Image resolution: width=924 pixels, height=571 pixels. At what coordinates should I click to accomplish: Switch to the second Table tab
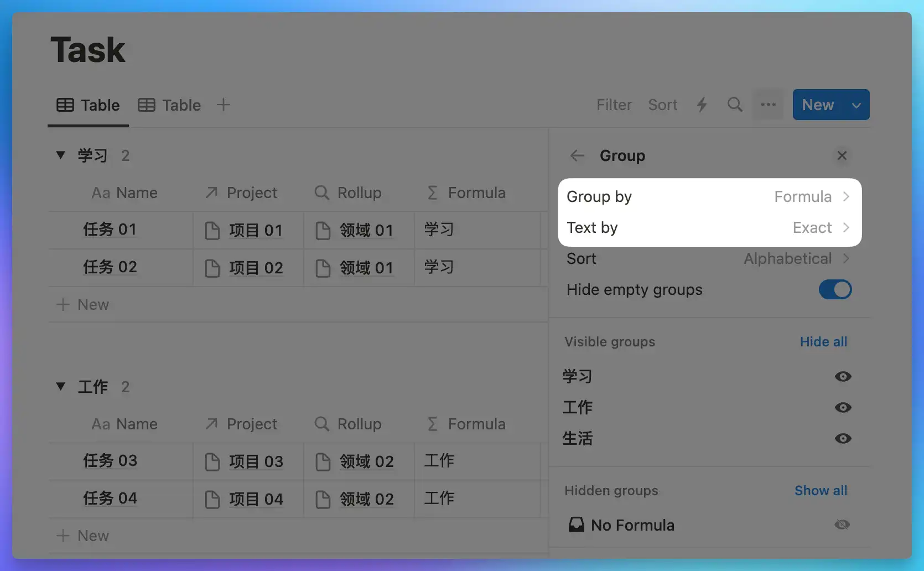coord(170,105)
